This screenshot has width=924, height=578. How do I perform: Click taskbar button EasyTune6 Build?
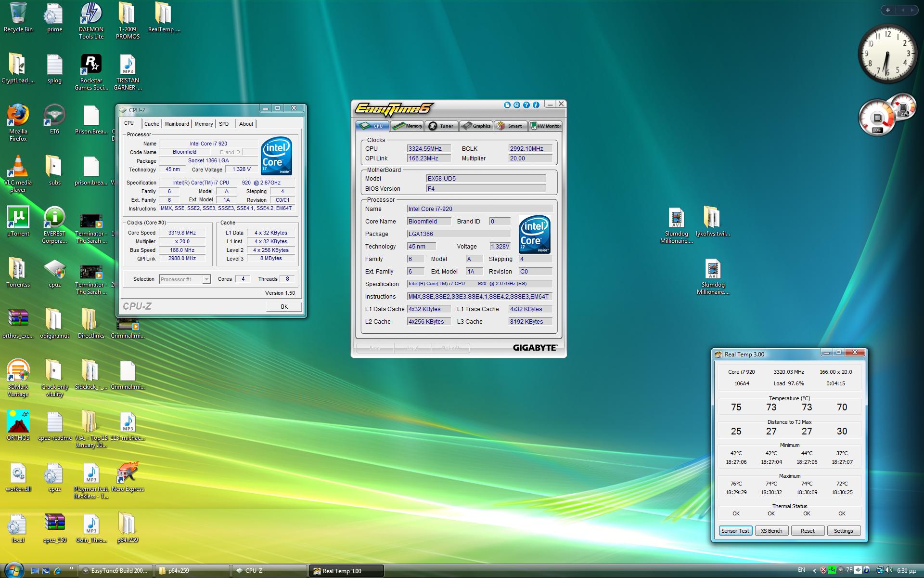(115, 571)
